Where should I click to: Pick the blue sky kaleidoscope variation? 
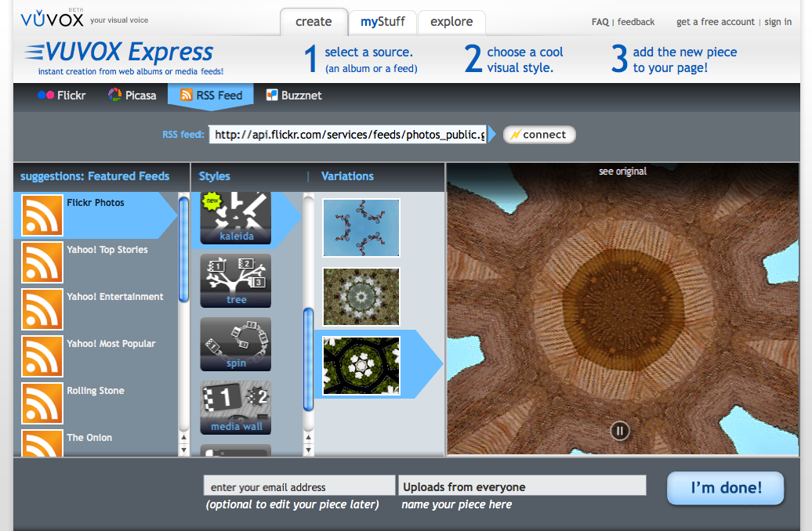(361, 228)
